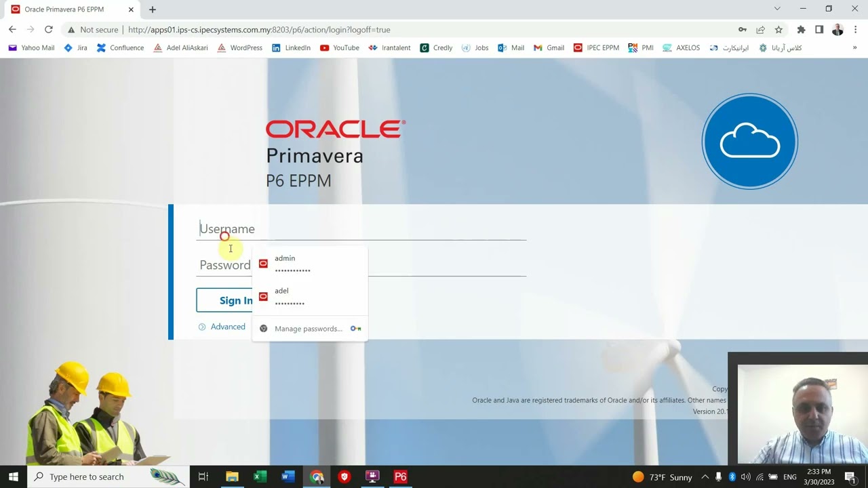Open File Explorer from taskbar

232,477
